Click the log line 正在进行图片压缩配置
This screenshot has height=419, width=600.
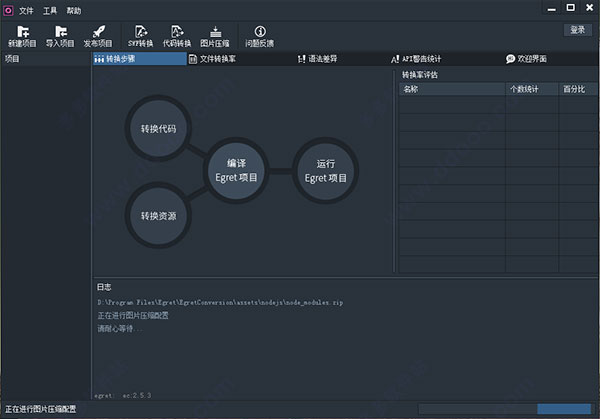tap(133, 315)
